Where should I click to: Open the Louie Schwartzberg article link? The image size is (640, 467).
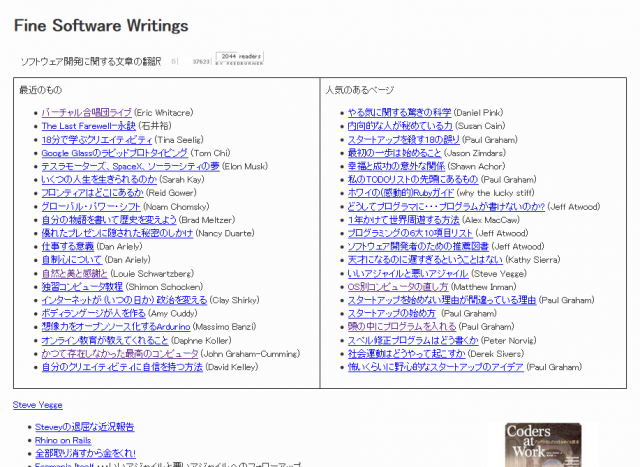[x=75, y=274]
